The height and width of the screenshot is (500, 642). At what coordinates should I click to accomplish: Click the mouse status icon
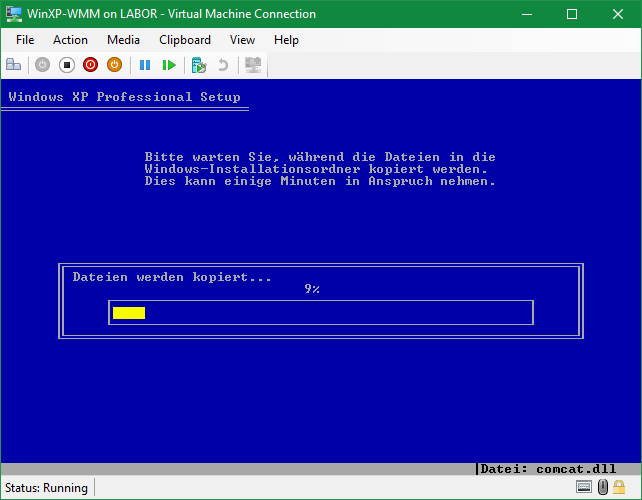[x=603, y=488]
